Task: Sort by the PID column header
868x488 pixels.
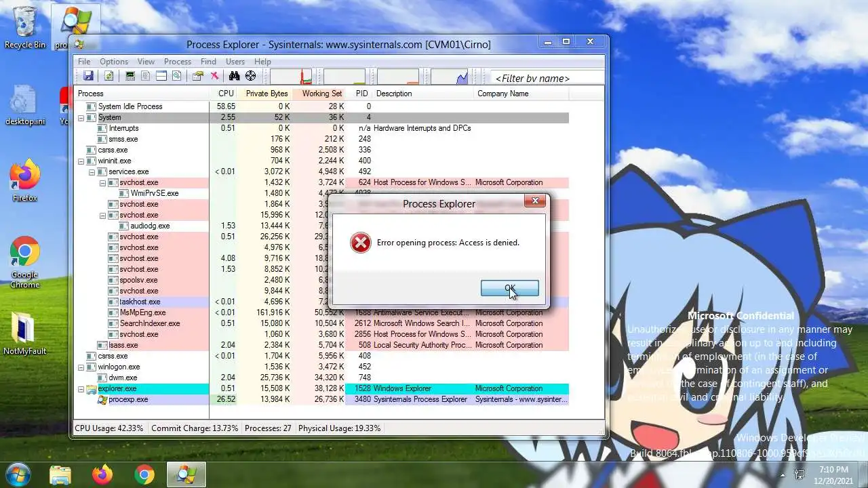Action: click(x=359, y=94)
